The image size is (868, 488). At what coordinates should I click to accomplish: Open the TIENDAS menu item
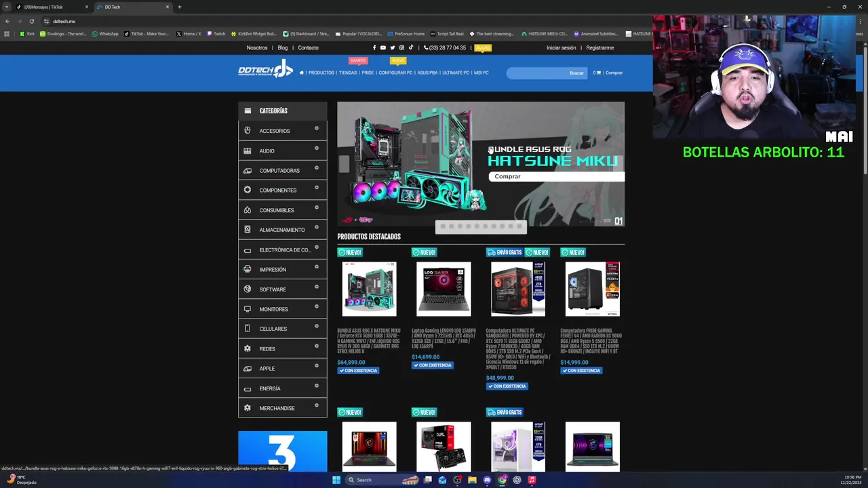(x=348, y=73)
